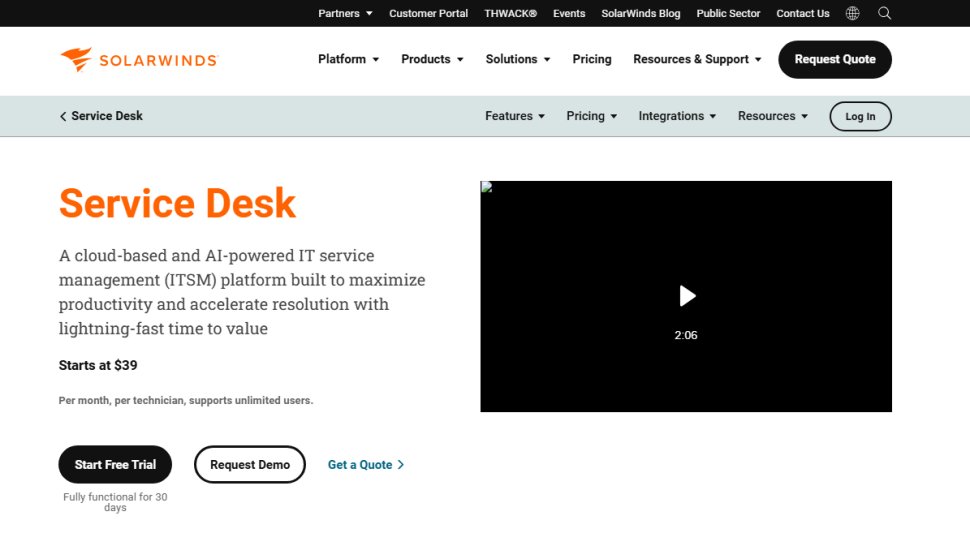
Task: Expand the Pricing submenu in the gray bar
Action: pos(591,116)
